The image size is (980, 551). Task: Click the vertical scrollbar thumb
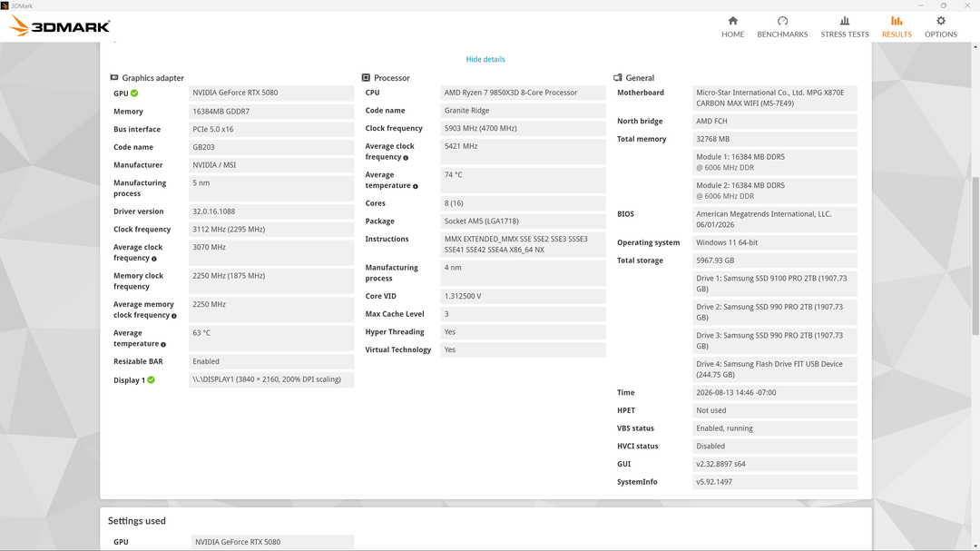(x=975, y=256)
